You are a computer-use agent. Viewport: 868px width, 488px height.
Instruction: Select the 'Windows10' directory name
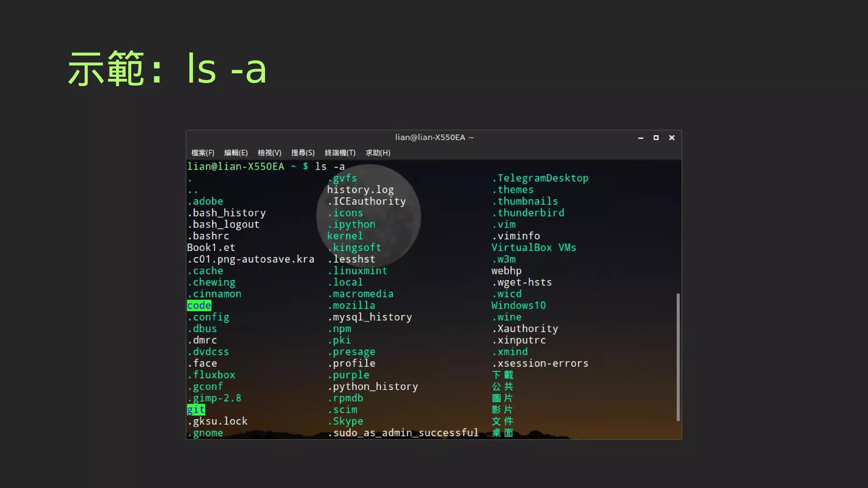(x=518, y=305)
